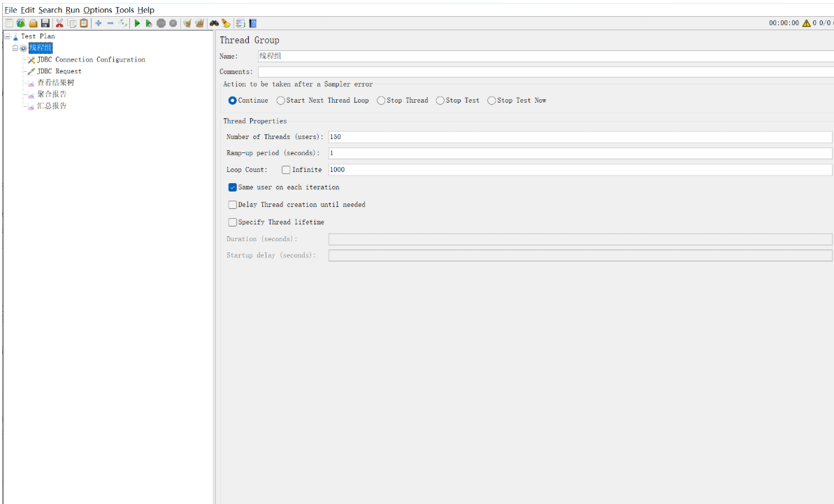Click the Comments input field
Screen dimensions: 834x504
pyautogui.click(x=546, y=72)
